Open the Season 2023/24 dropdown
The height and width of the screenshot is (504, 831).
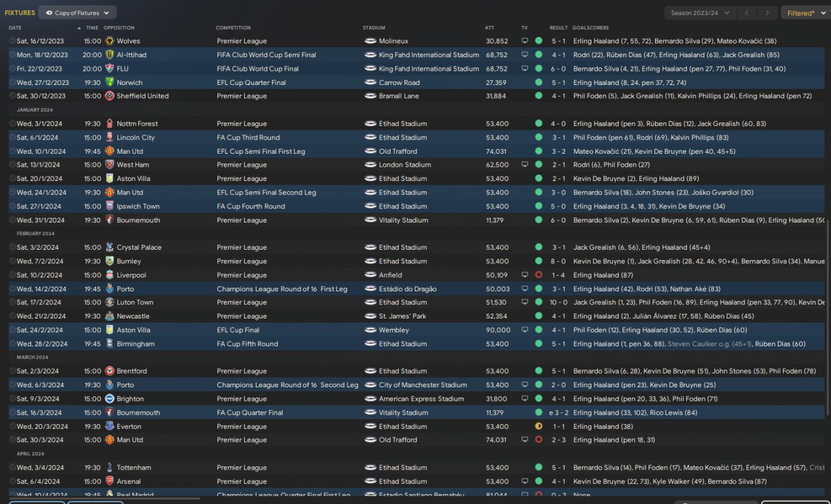click(700, 13)
